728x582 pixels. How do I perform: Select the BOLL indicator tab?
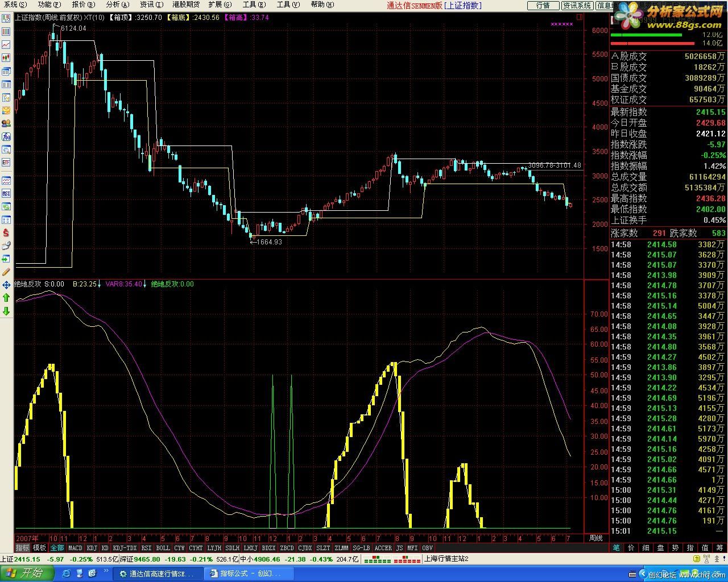(163, 548)
